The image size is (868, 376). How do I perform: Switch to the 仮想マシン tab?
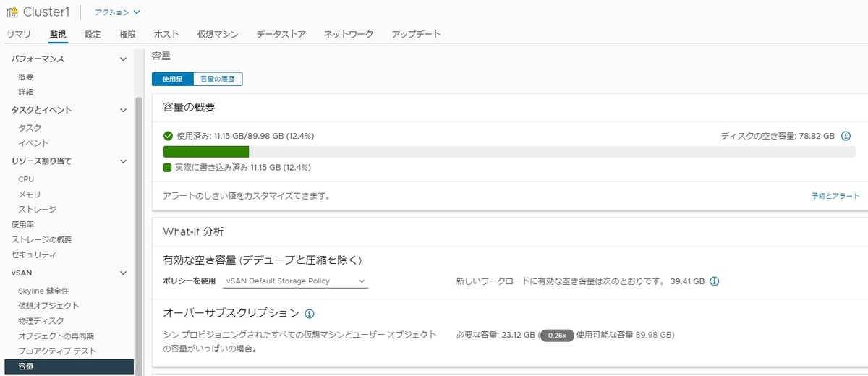point(218,34)
